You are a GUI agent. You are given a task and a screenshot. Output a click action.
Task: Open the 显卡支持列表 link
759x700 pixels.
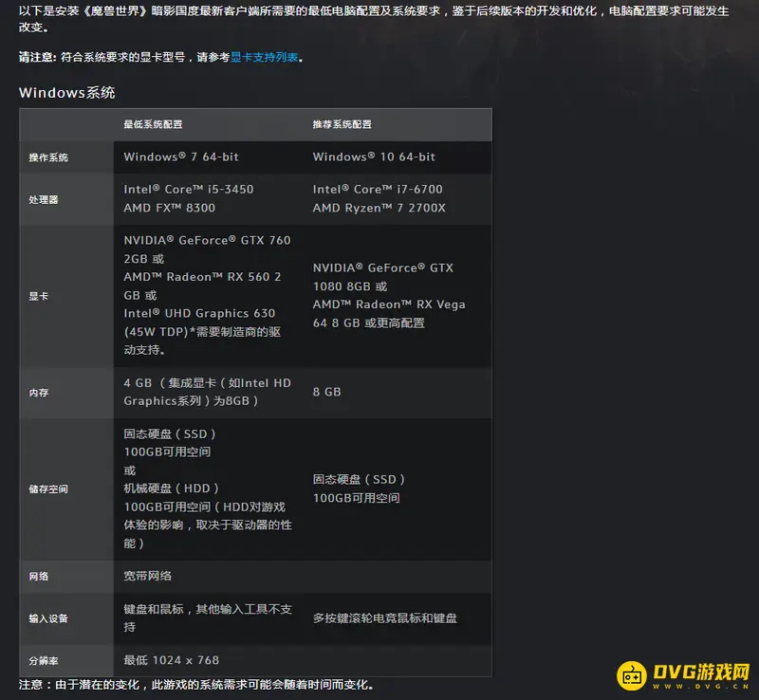[265, 57]
